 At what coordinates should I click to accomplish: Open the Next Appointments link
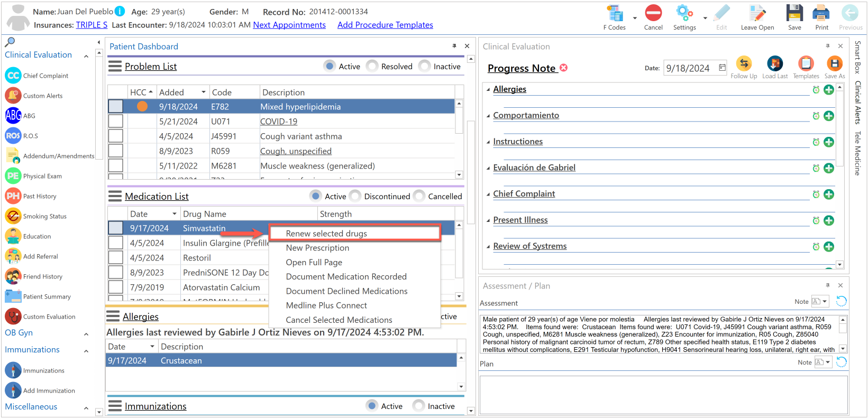[289, 25]
